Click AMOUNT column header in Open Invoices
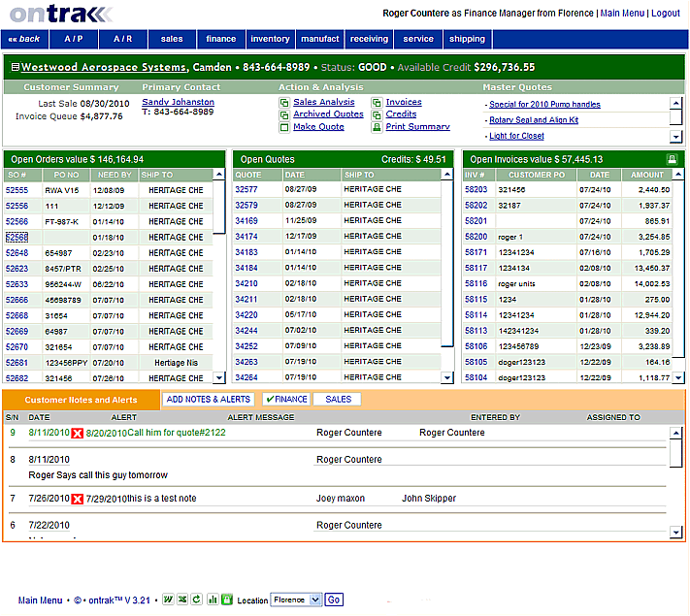690x616 pixels. click(x=647, y=175)
